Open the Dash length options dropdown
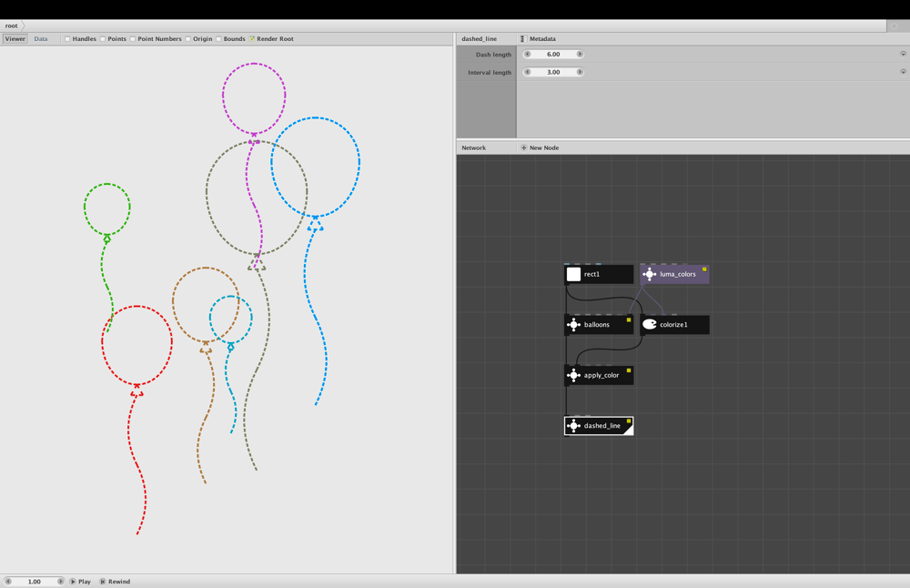The width and height of the screenshot is (910, 588). tap(903, 54)
